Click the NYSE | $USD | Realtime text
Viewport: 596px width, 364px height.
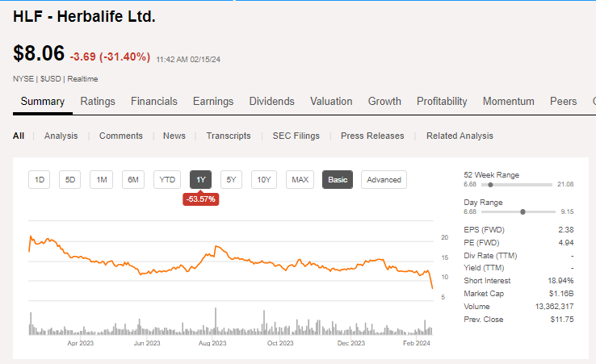tap(56, 79)
